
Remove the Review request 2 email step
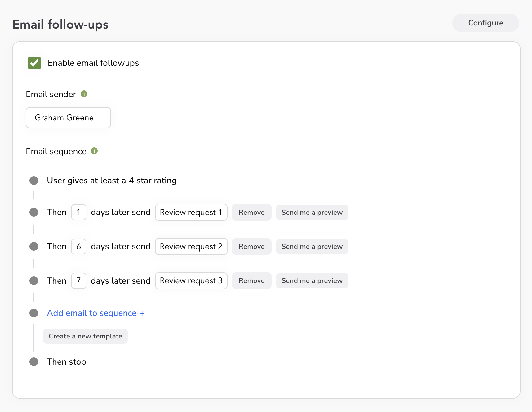tap(251, 246)
